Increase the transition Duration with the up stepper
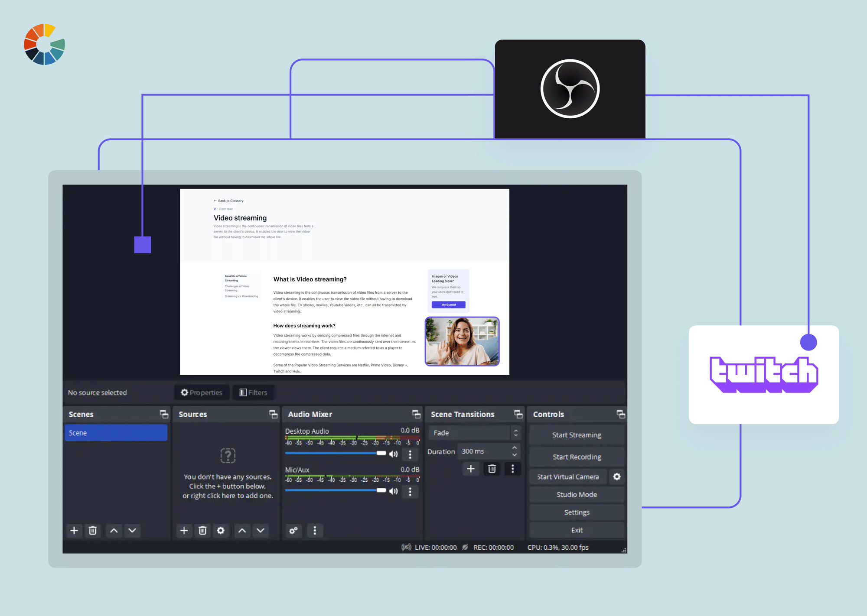 (x=514, y=447)
